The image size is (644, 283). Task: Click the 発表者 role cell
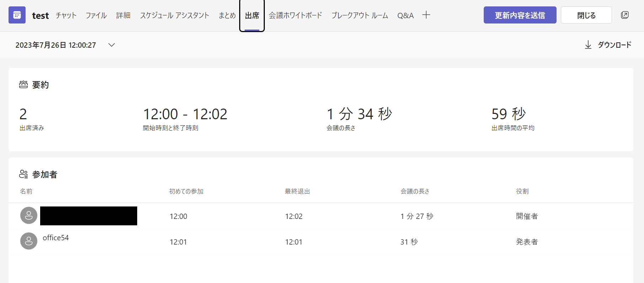pyautogui.click(x=527, y=242)
